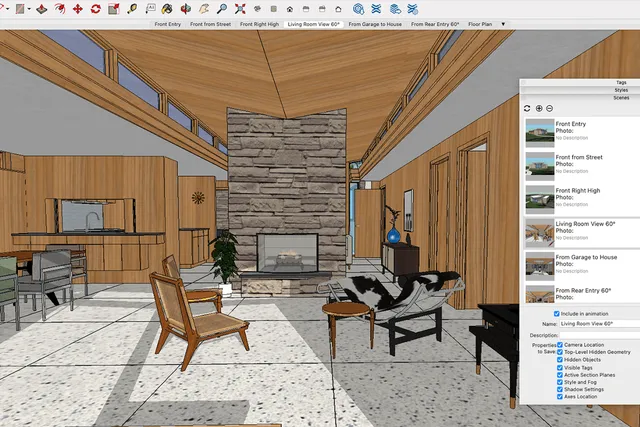The height and width of the screenshot is (427, 640).
Task: Open the Extension Manager icon
Action: pos(413,9)
